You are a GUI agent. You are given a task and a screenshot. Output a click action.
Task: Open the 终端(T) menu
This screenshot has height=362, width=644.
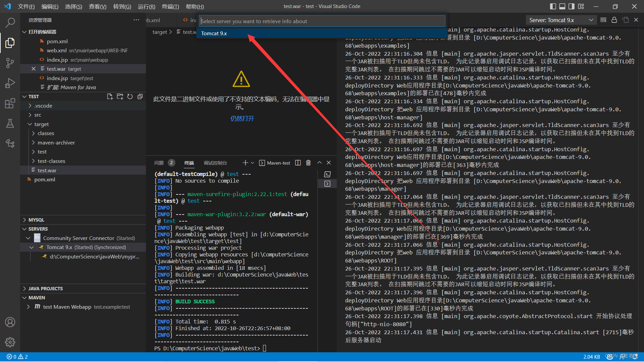[x=170, y=6]
